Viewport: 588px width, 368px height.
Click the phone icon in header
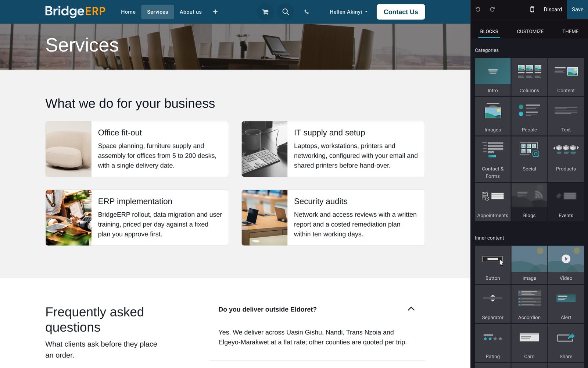pos(306,12)
